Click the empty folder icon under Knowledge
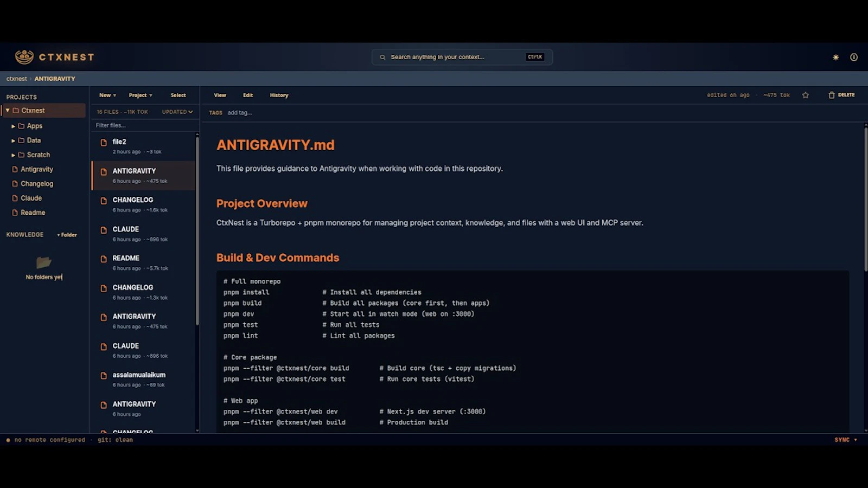This screenshot has height=488, width=868. 44,262
